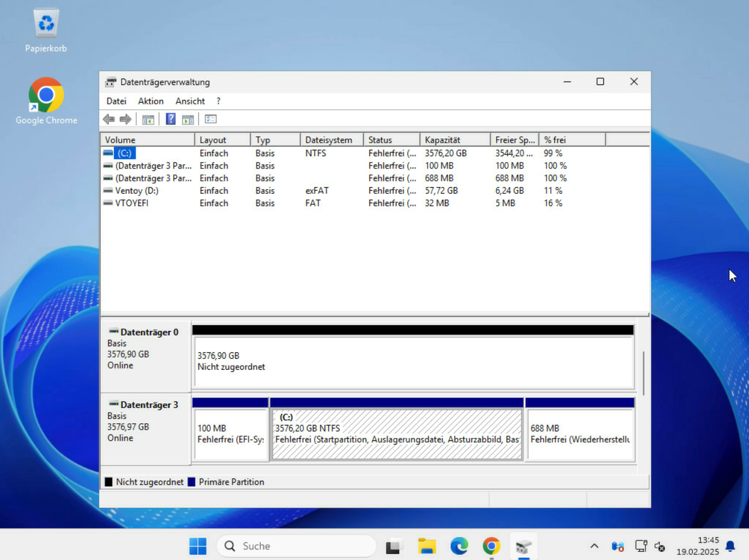The height and width of the screenshot is (560, 749).
Task: Click the 11 % free cell
Action: point(553,191)
